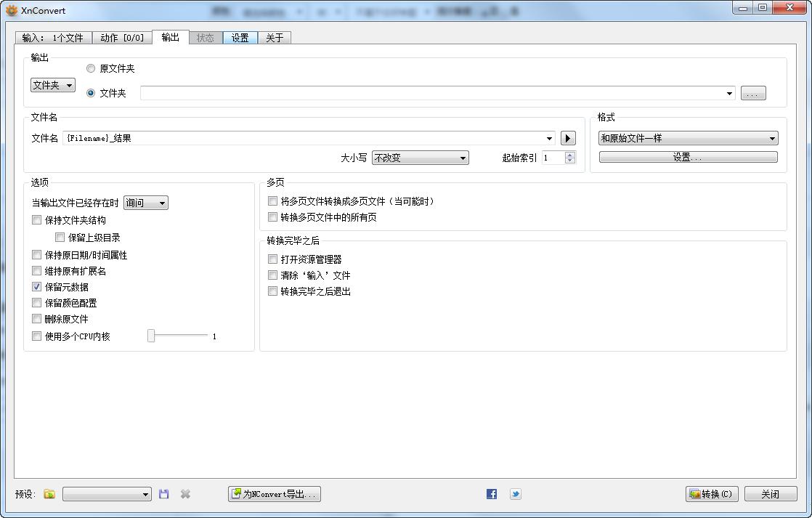The image size is (812, 518).
Task: Open output type 文件夹 dropdown
Action: [x=53, y=85]
